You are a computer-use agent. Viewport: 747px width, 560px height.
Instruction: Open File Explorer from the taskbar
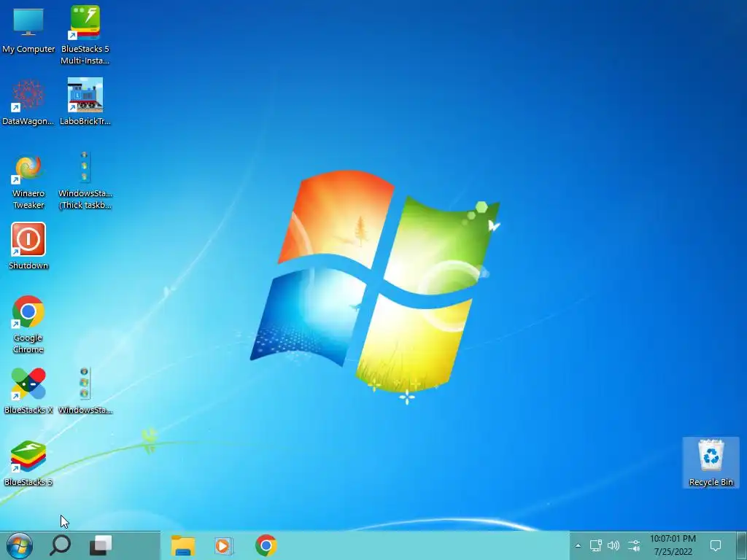coord(183,545)
